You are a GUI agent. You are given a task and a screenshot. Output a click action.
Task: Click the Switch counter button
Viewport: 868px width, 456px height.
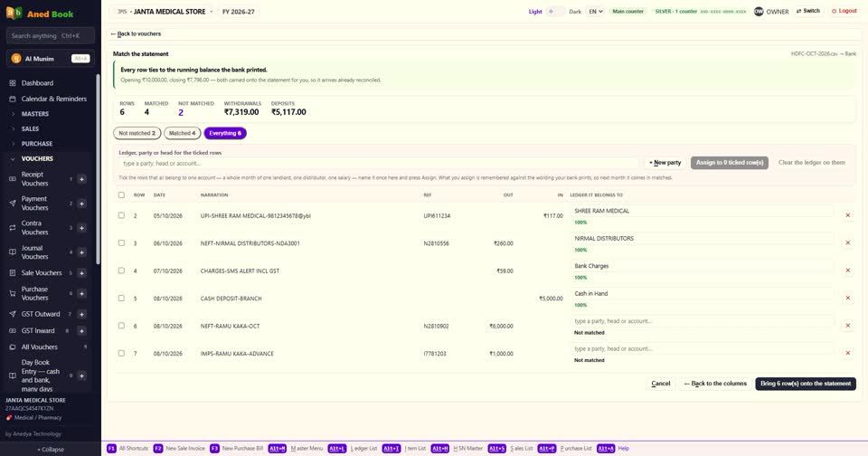807,11
